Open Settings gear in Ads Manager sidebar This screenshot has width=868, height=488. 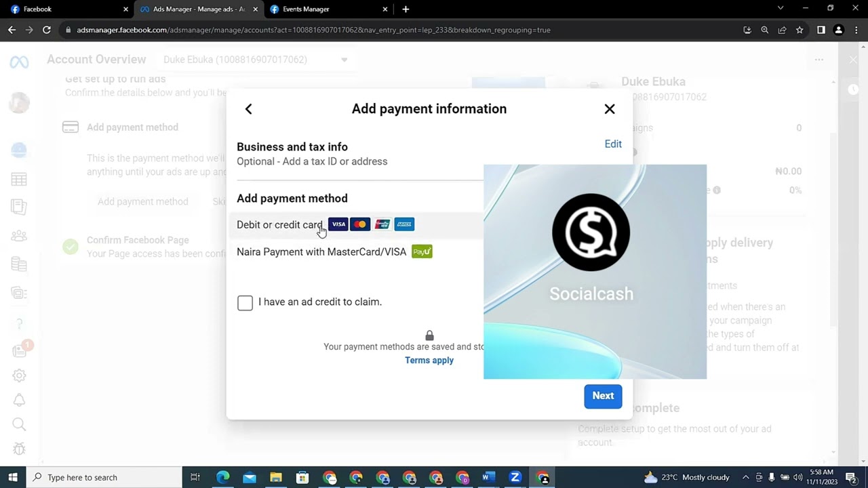19,375
